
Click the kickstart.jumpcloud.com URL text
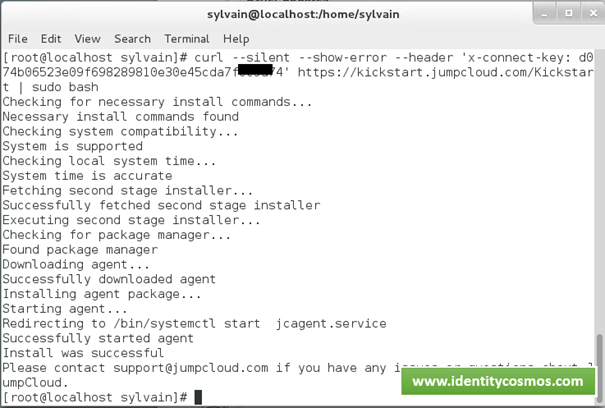click(446, 72)
